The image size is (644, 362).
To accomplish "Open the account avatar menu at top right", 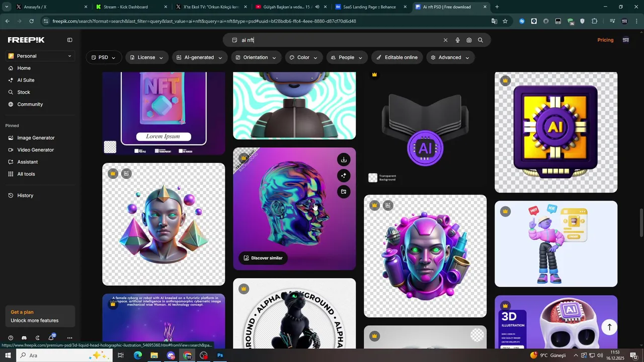I will click(626, 40).
